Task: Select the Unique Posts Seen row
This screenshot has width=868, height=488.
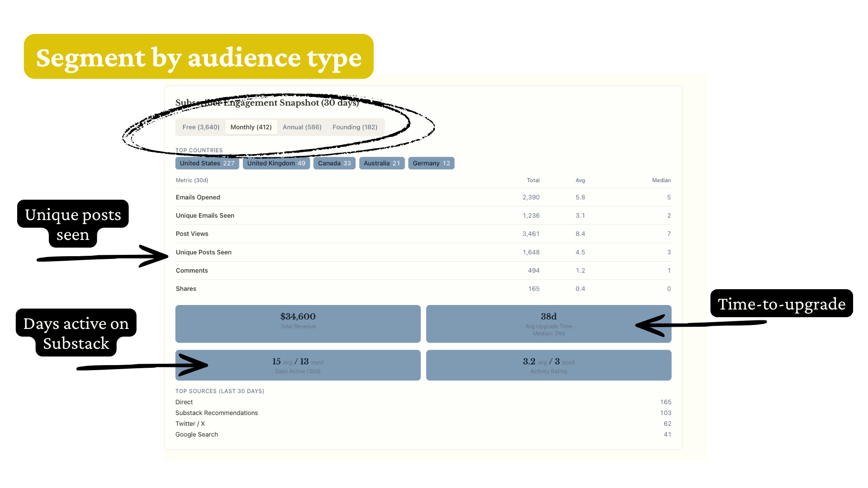Action: pyautogui.click(x=203, y=252)
